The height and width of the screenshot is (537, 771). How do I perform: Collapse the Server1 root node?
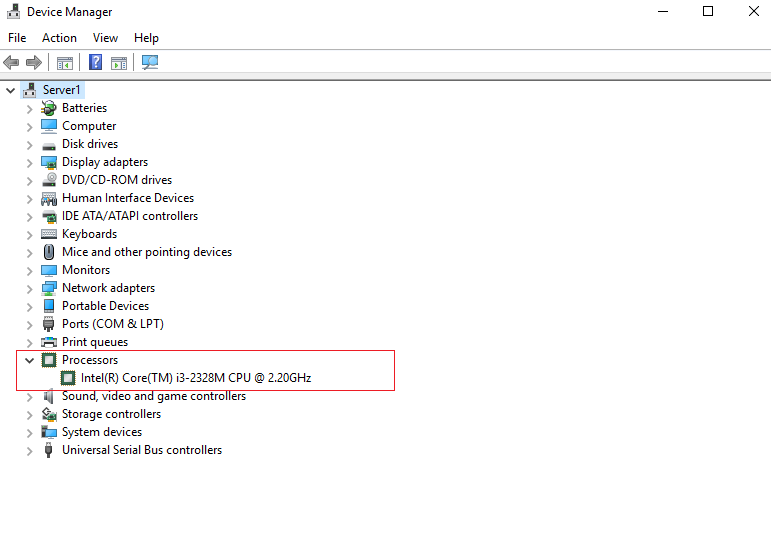click(x=10, y=90)
